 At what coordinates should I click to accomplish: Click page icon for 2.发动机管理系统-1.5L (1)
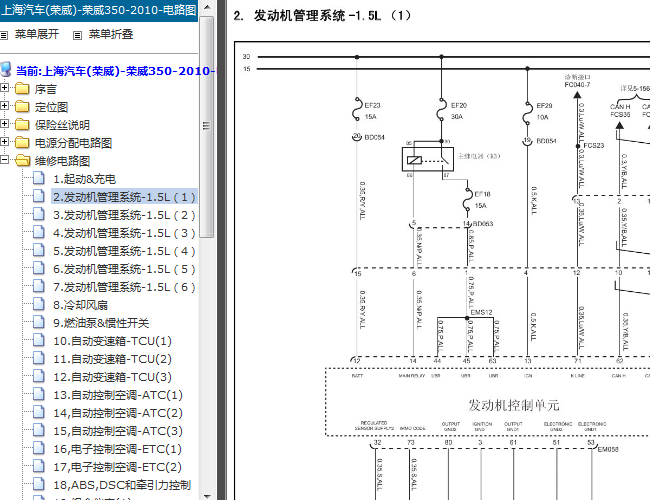click(x=39, y=196)
